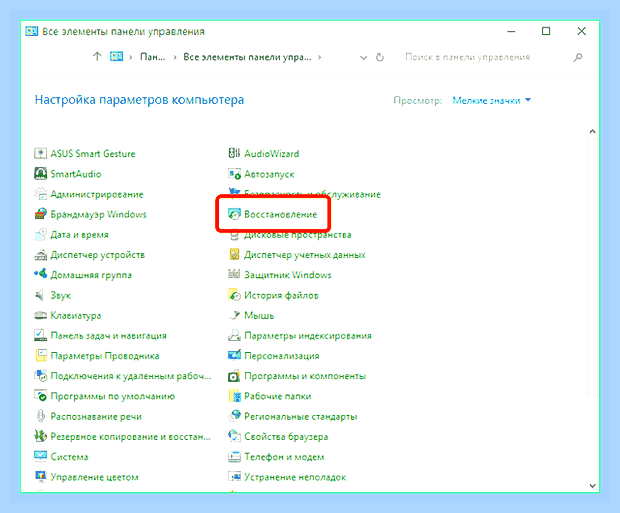Click Параметры Проводника folder icon

40,356
